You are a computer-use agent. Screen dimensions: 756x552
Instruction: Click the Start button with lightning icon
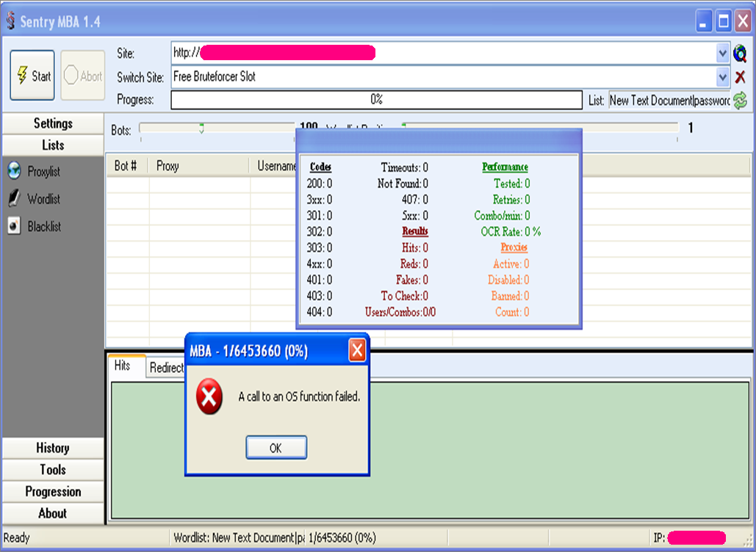point(32,75)
